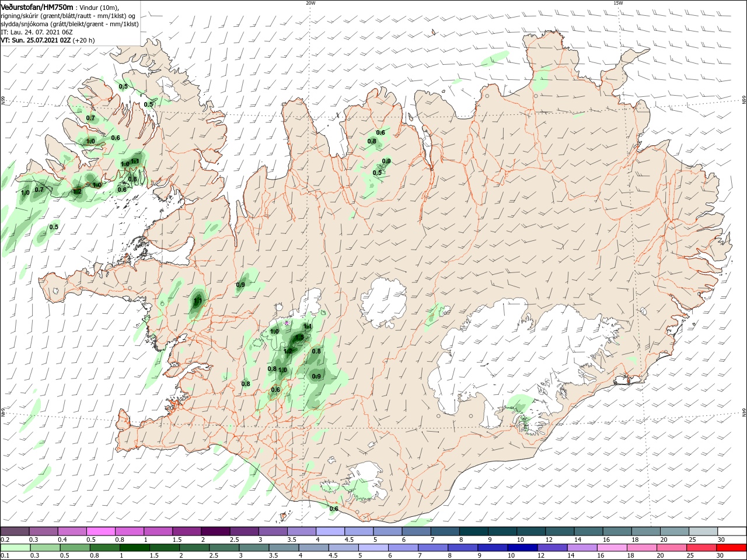The height and width of the screenshot is (560, 747).
Task: Pick the snow legend swatch for 0.2–0.3
Action: (15, 531)
